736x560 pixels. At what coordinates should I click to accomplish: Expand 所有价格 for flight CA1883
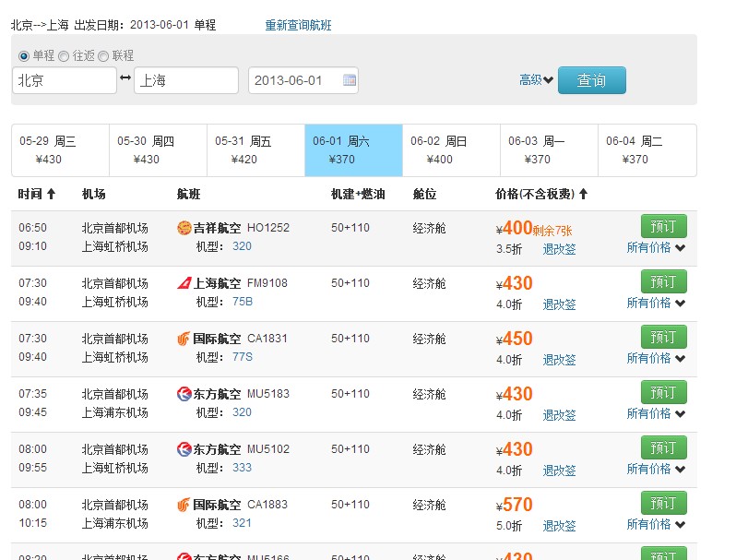pyautogui.click(x=656, y=524)
